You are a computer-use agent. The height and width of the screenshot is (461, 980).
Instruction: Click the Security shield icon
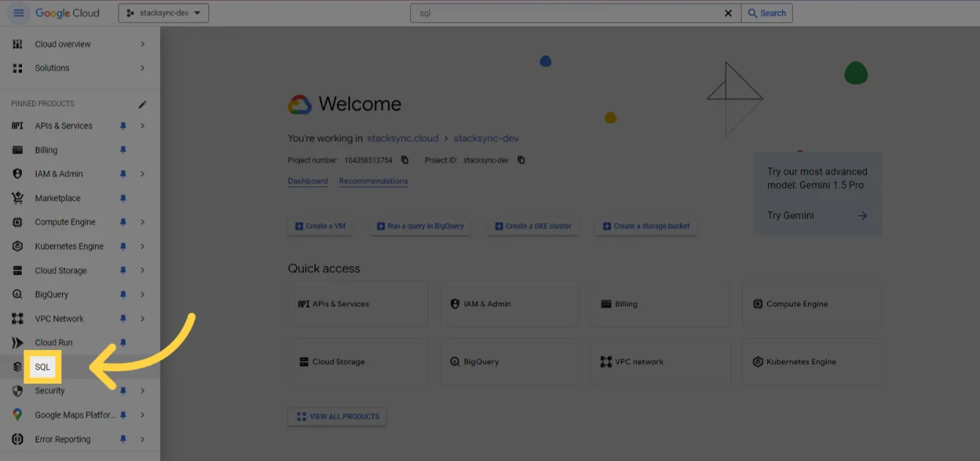18,391
